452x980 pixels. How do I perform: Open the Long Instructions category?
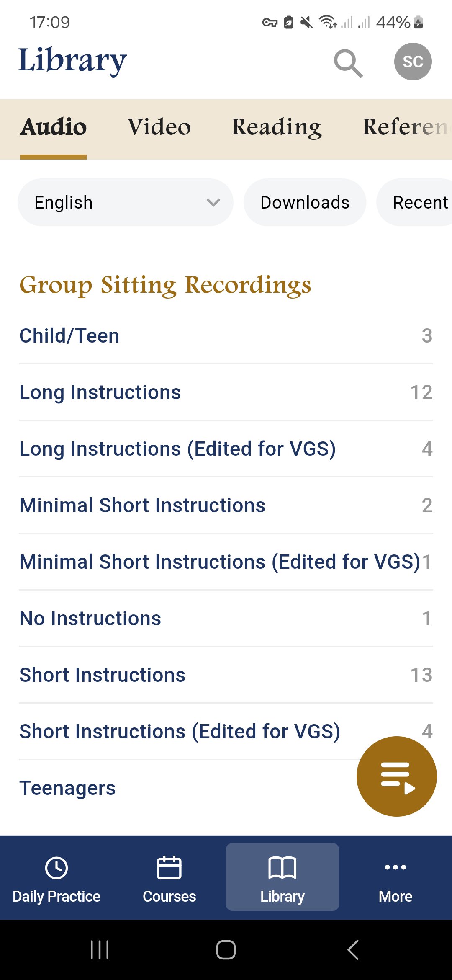(226, 392)
